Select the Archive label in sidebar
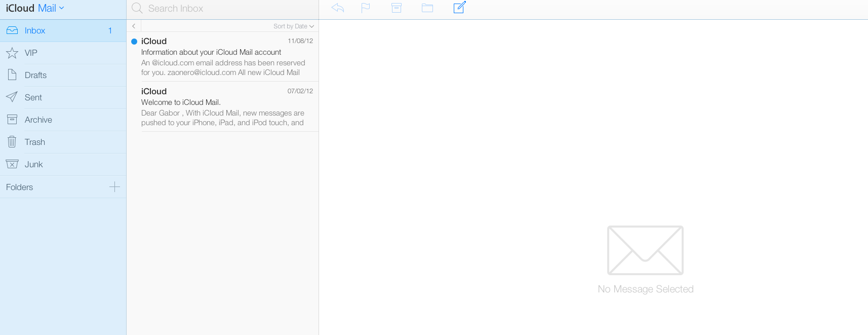868x335 pixels. tap(38, 120)
